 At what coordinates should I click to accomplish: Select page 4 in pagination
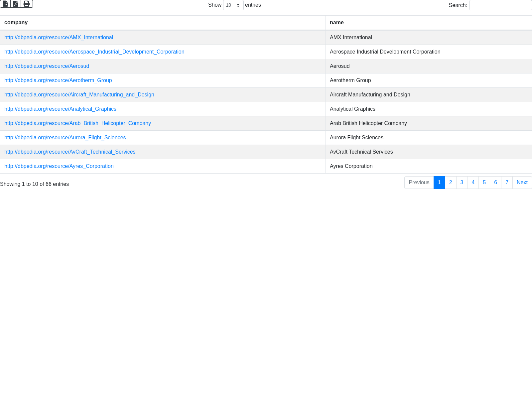[473, 183]
